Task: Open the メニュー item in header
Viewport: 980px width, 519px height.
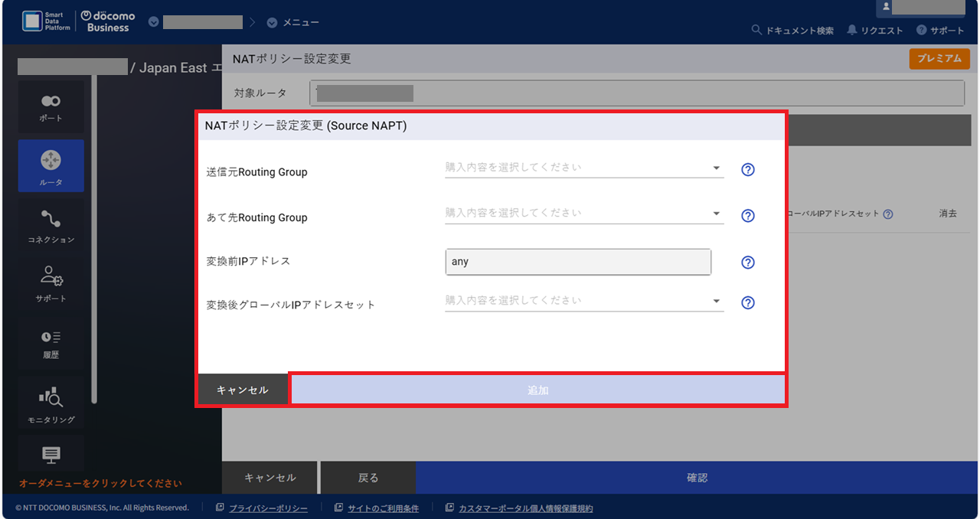Action: pos(293,23)
